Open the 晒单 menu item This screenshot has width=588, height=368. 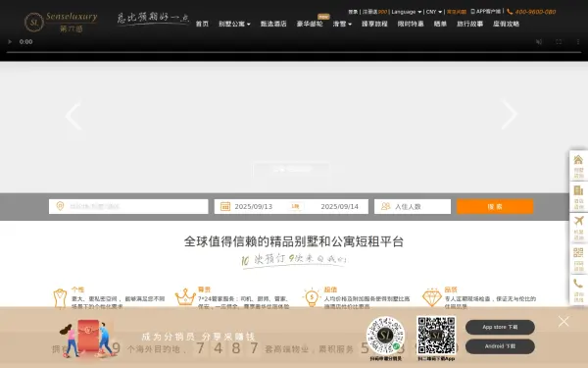440,24
